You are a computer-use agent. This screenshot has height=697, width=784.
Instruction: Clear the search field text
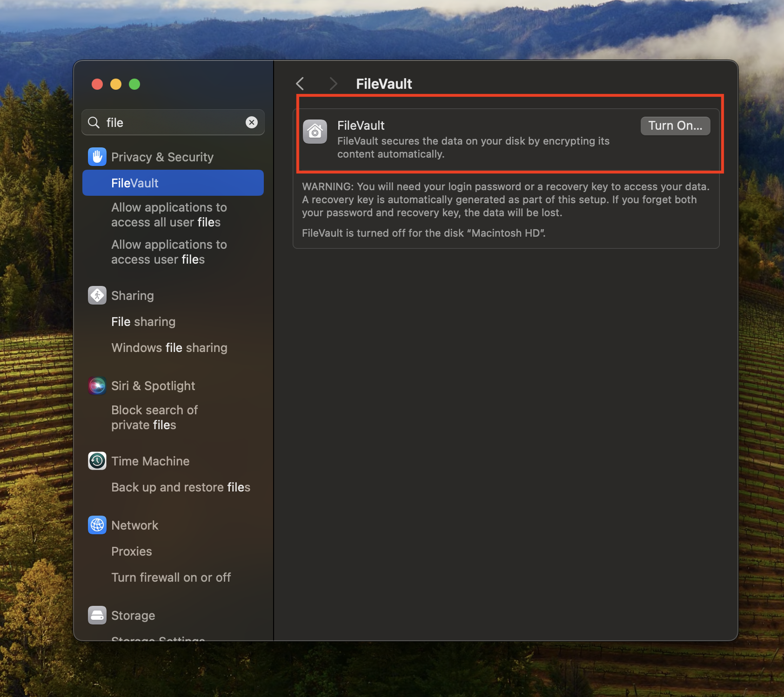[252, 122]
